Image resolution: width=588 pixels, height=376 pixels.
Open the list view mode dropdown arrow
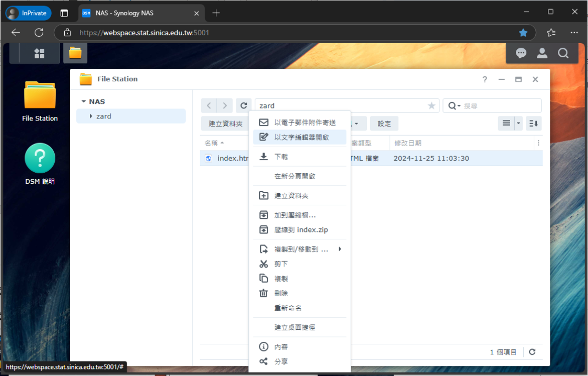pos(518,123)
